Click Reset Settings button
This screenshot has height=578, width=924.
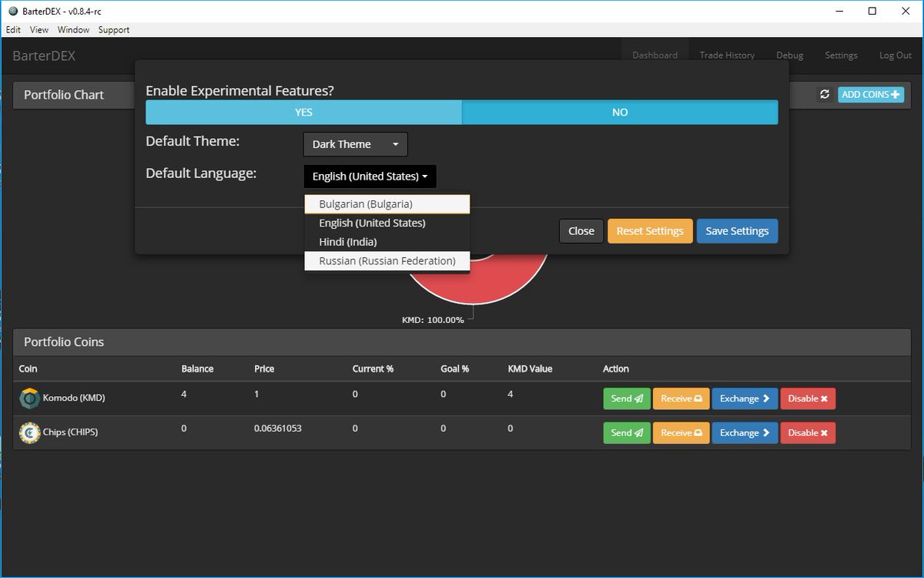(650, 231)
